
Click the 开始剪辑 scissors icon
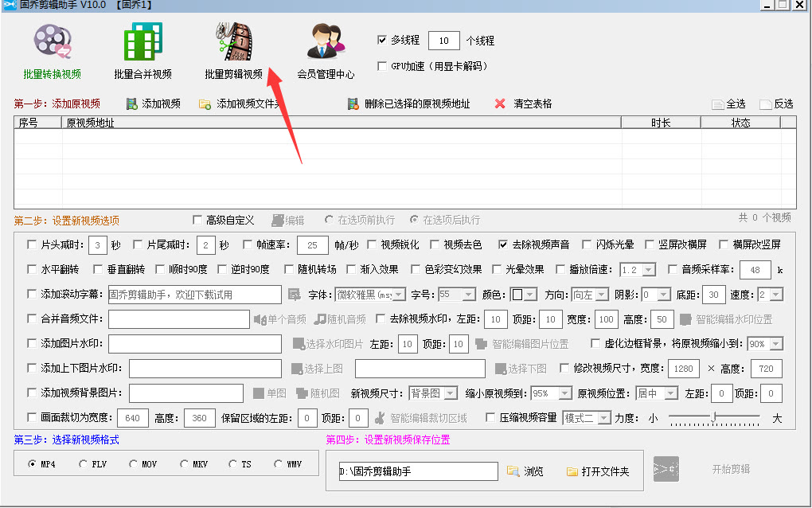[x=666, y=469]
